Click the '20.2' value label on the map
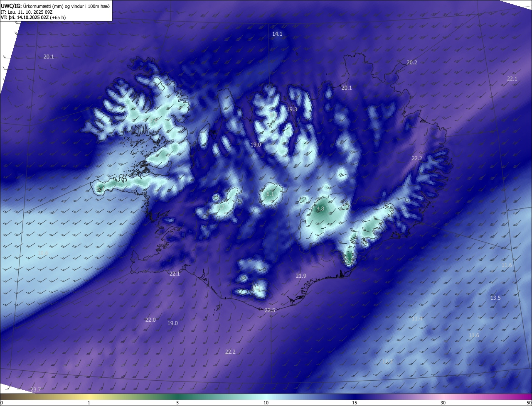Viewport: 532px width, 406px height. [x=412, y=63]
